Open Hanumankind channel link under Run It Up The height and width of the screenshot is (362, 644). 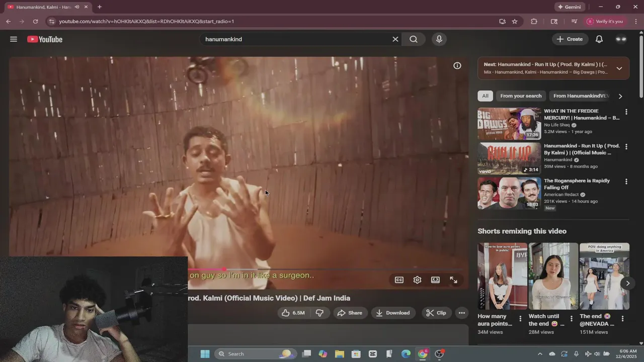[x=558, y=160]
